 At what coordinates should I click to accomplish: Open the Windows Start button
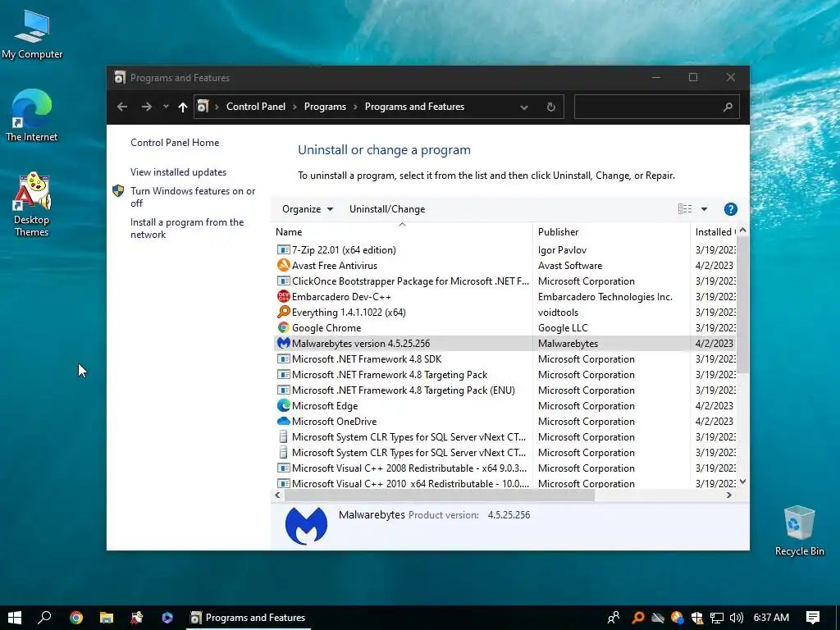point(15,618)
